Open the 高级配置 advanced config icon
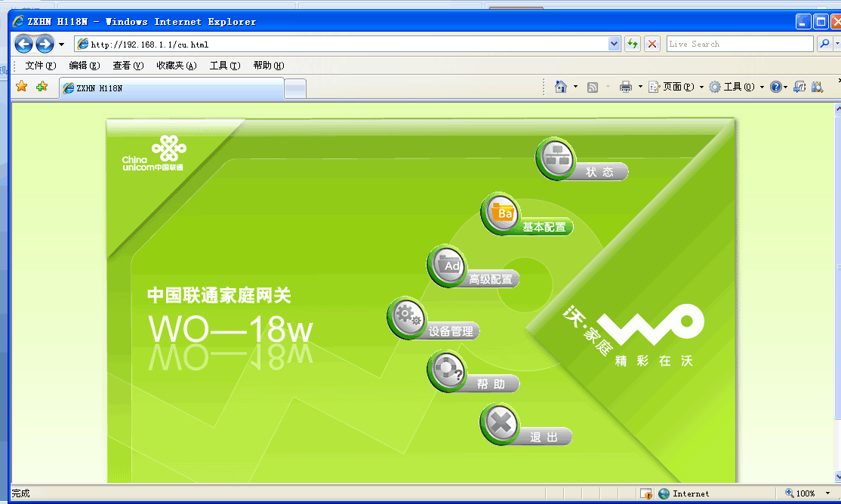841x504 pixels. click(x=448, y=266)
